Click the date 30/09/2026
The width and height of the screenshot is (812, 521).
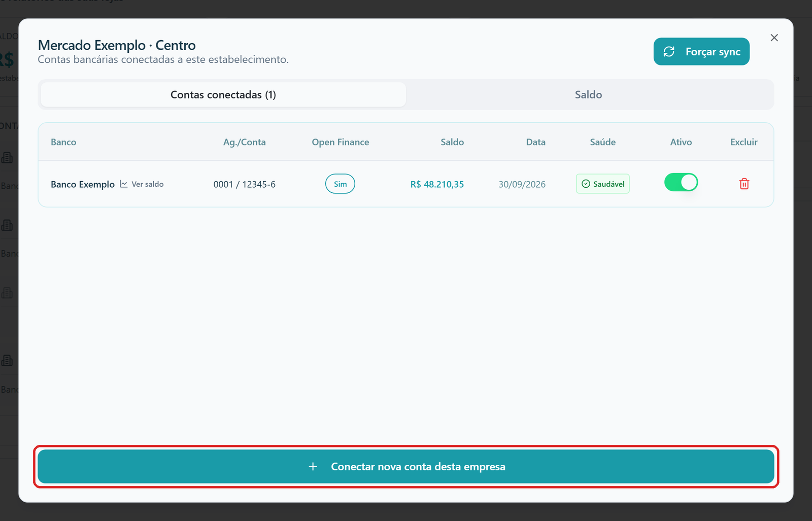tap(522, 184)
